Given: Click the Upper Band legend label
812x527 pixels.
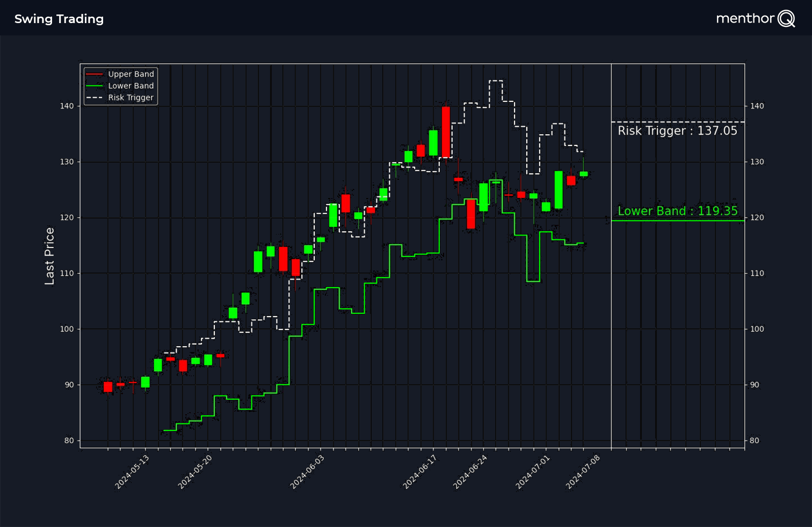Looking at the screenshot, I should [x=131, y=74].
